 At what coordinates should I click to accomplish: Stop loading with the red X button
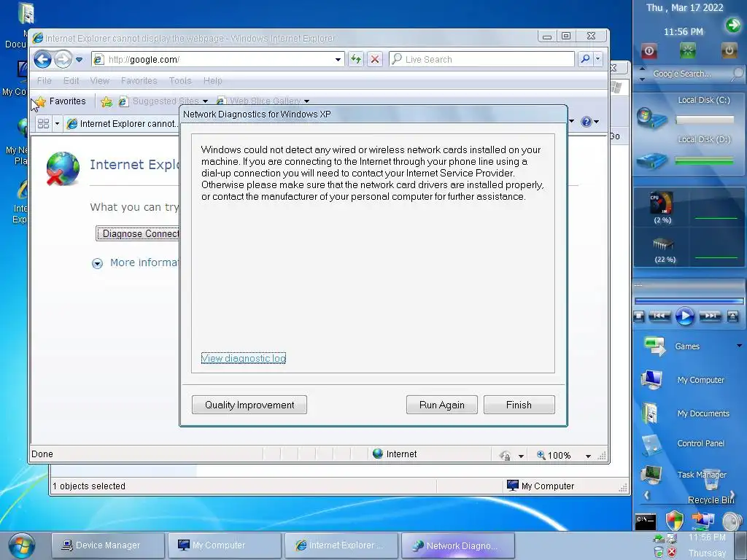375,60
